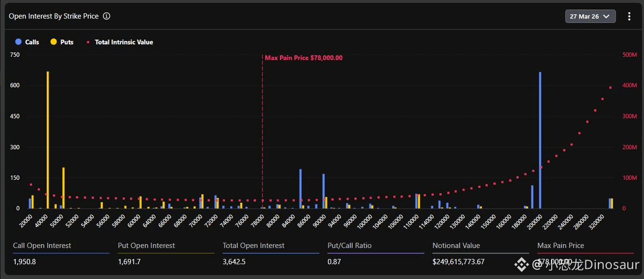Expand the 27 Mar 26 expiry dropdown
Viewport: 644px width, 279px height.
[x=590, y=16]
